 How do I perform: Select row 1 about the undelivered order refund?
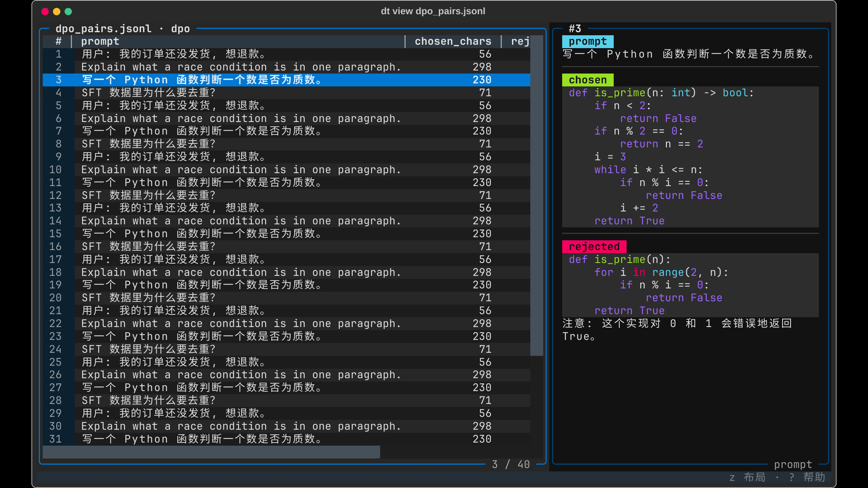point(286,54)
